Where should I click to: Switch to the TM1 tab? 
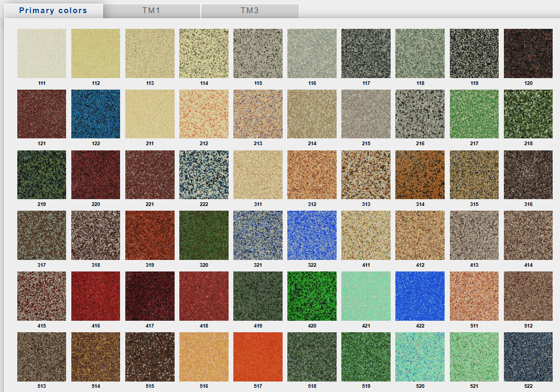[x=151, y=10]
